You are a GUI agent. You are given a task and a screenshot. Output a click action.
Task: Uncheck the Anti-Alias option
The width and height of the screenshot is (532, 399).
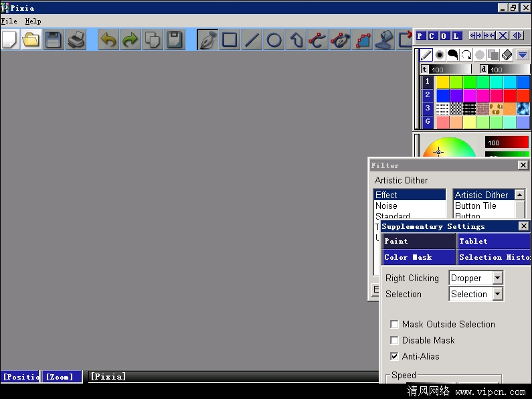point(395,356)
